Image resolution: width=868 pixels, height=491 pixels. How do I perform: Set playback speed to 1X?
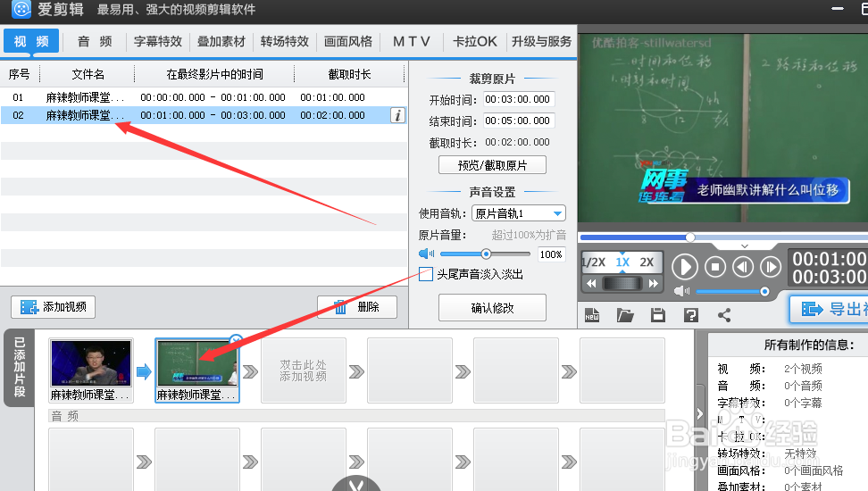622,262
